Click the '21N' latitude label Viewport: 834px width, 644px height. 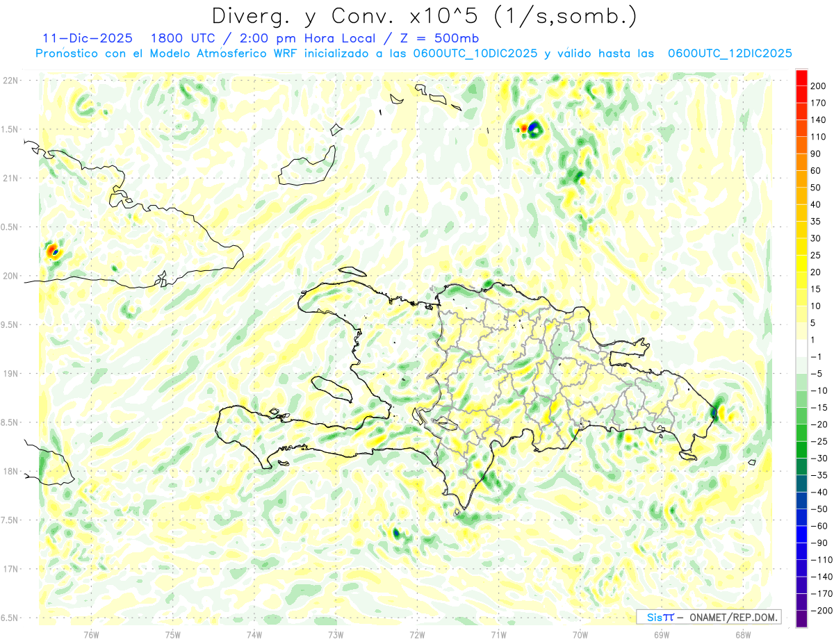tap(12, 178)
